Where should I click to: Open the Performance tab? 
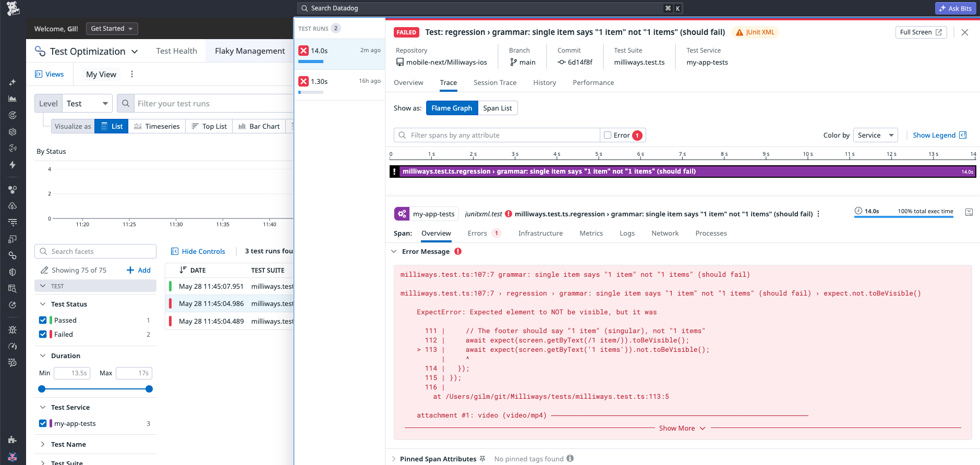593,82
